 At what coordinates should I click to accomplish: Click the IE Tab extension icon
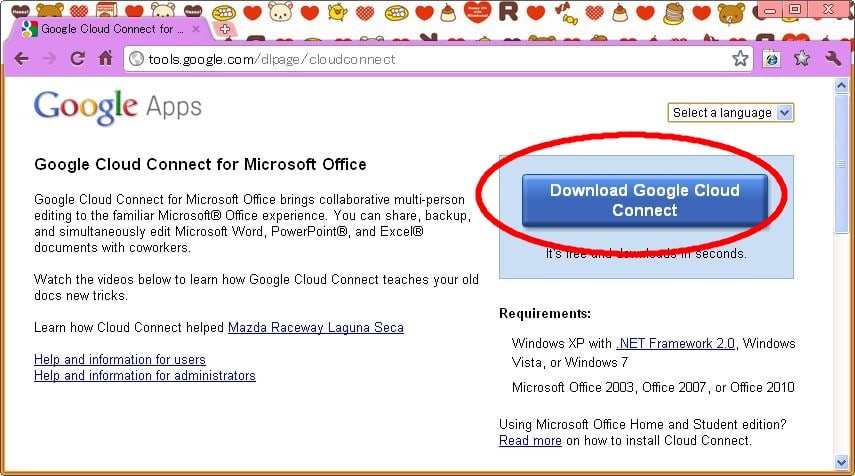pos(772,58)
